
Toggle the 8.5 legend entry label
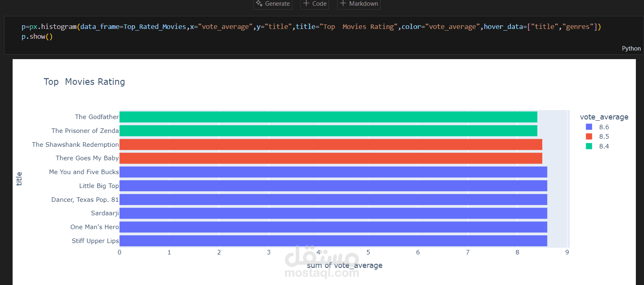click(x=604, y=137)
